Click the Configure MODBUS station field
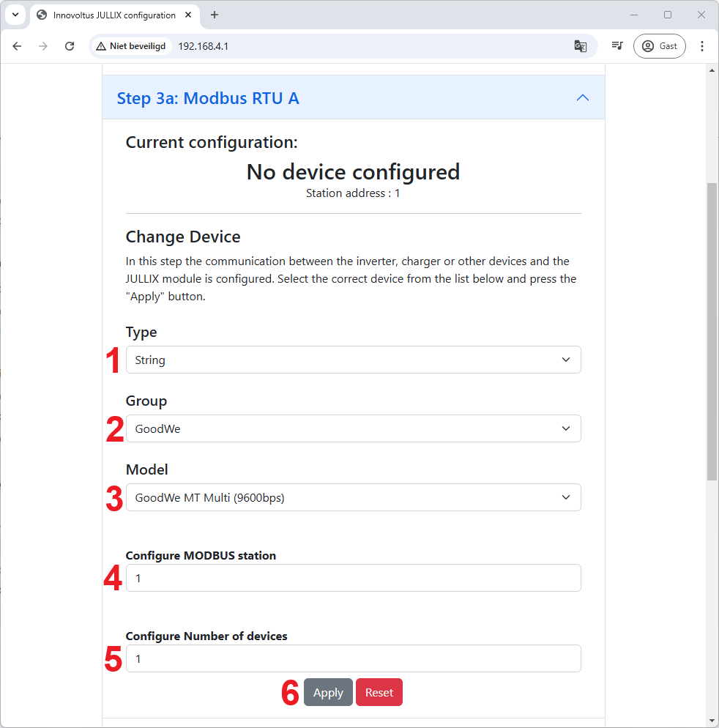The width and height of the screenshot is (719, 728). 353,578
